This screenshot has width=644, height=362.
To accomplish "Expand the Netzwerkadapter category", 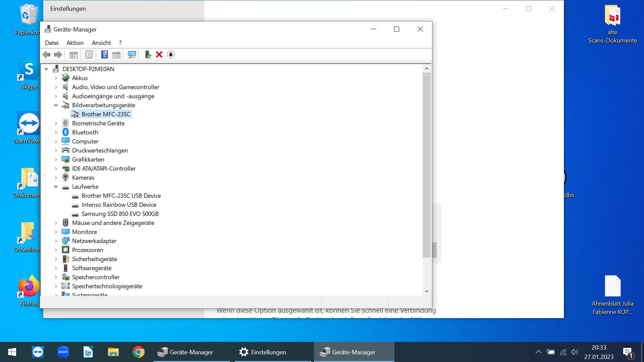I will tap(56, 241).
